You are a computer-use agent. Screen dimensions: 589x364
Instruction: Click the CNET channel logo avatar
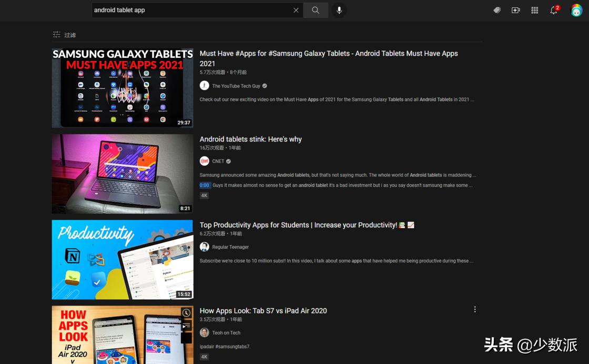pyautogui.click(x=205, y=161)
